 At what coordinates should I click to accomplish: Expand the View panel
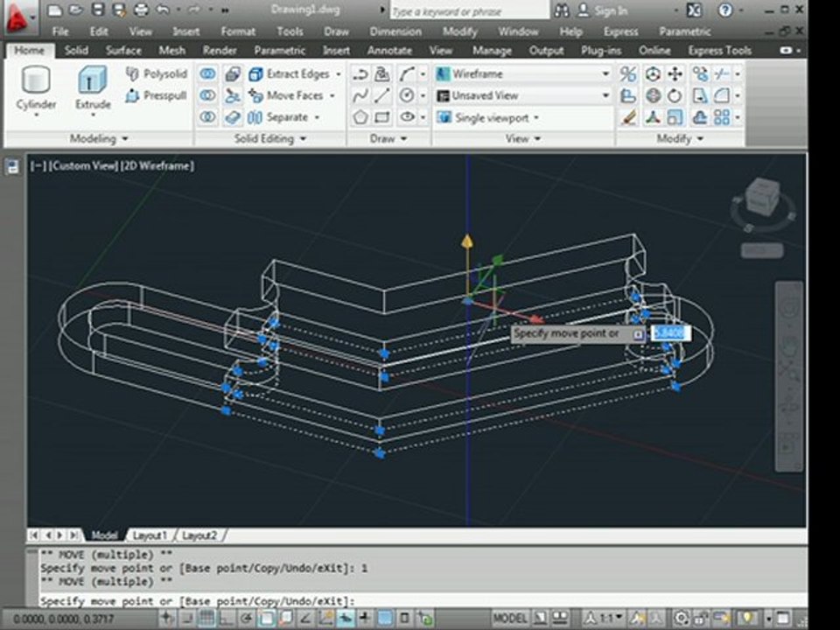click(x=523, y=139)
